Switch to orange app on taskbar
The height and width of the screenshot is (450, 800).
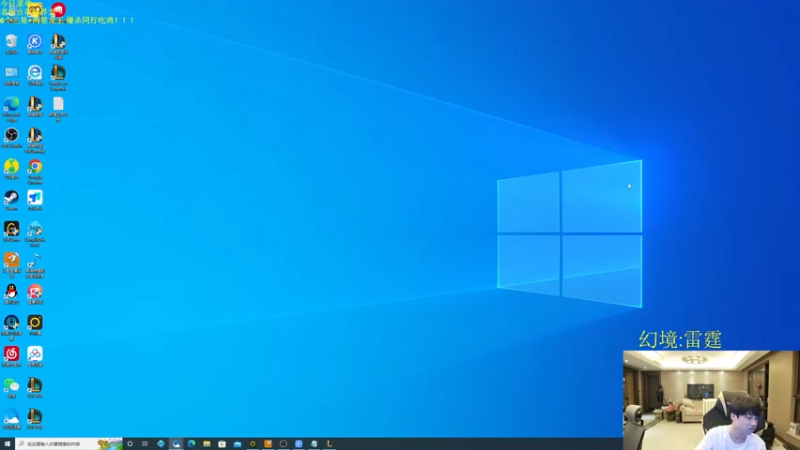pos(268,444)
